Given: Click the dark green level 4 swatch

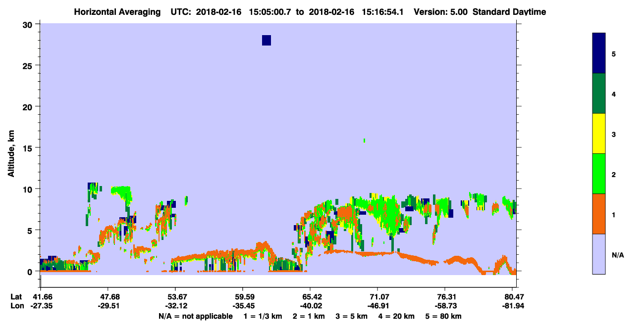Looking at the screenshot, I should pos(599,94).
